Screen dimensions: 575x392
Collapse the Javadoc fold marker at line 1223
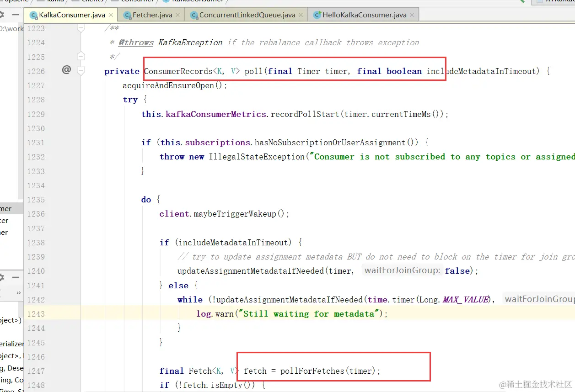81,28
